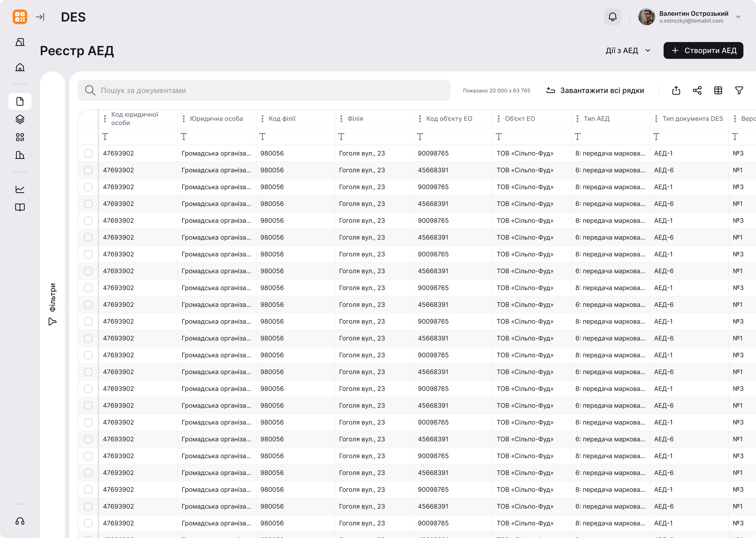Image resolution: width=756 pixels, height=538 pixels.
Task: Click the export upload icon
Action: tap(676, 90)
